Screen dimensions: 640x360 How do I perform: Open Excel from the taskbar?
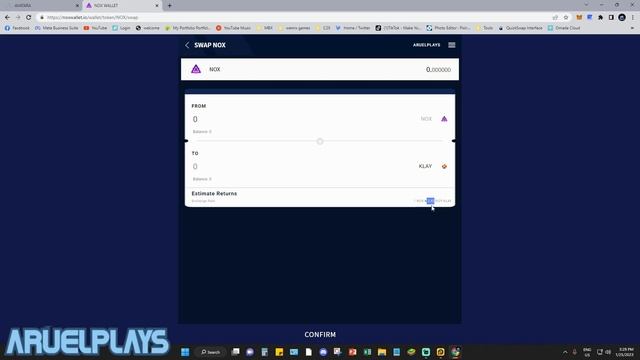point(367,352)
